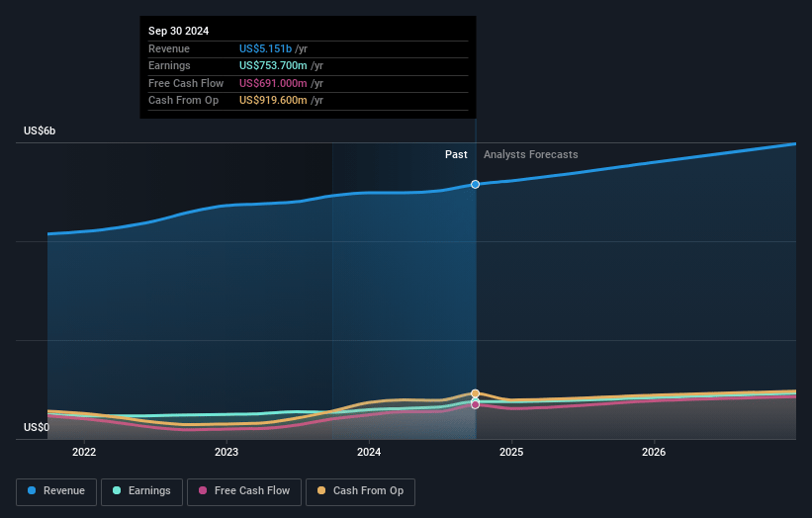This screenshot has height=518, width=812.
Task: Select the blue Revenue data point marker
Action: point(475,184)
